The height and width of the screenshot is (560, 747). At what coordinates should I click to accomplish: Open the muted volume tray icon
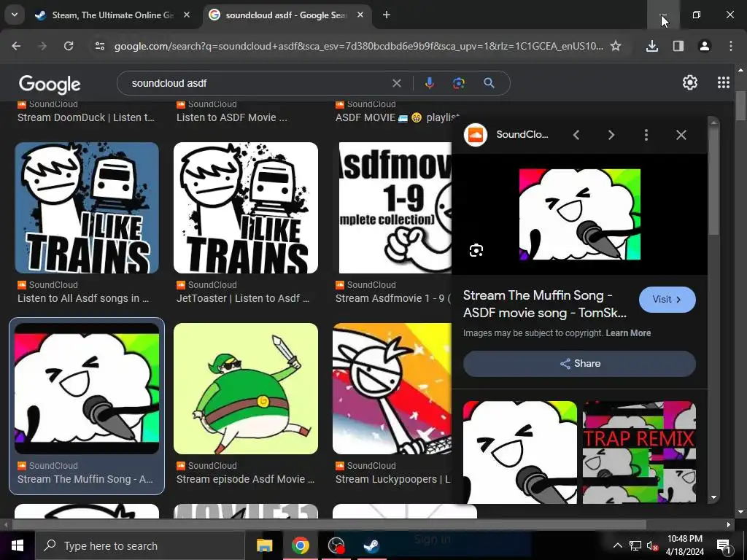tap(653, 545)
